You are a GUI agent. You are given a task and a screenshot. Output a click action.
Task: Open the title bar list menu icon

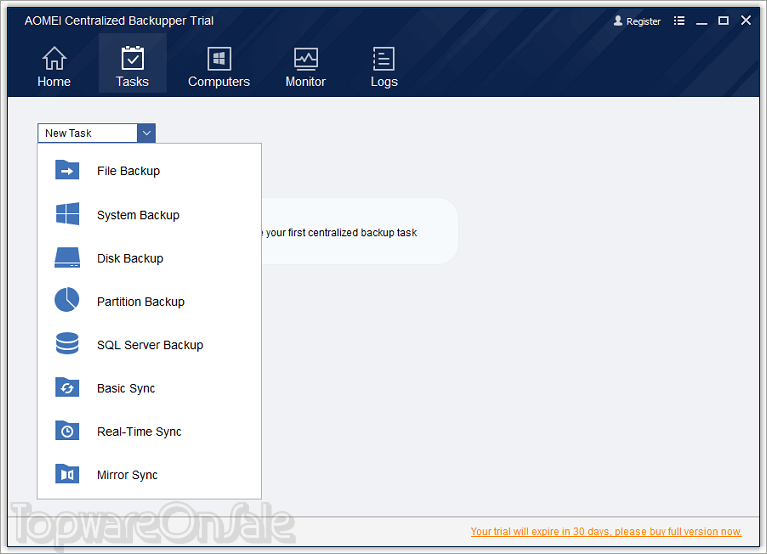tap(679, 21)
